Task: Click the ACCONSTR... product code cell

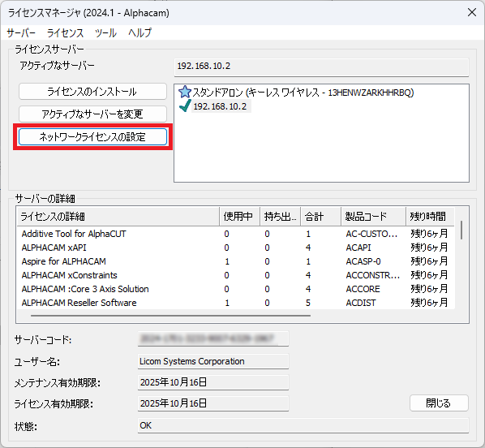Action: [373, 275]
